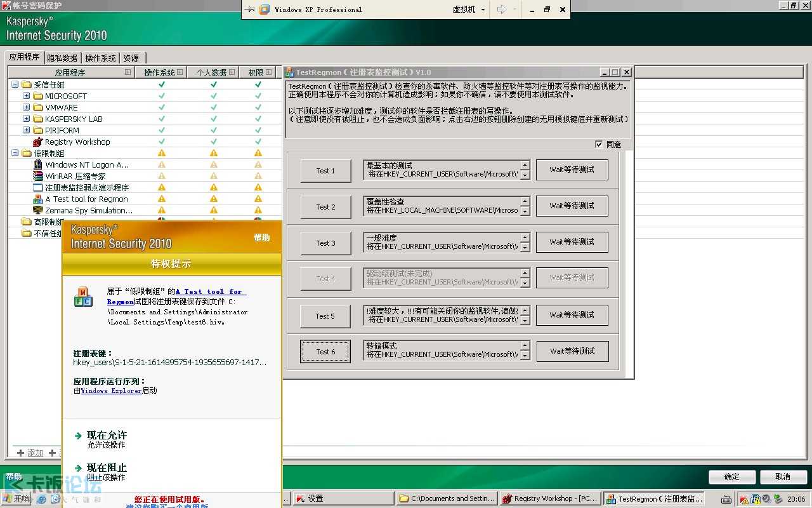The width and height of the screenshot is (812, 508).
Task: Click 操作系统 warning icon for A Test tool row
Action: [x=161, y=199]
